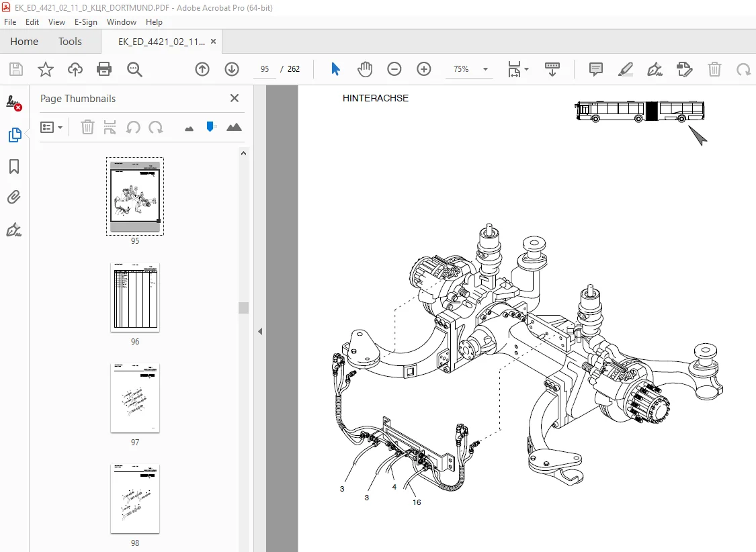756x552 pixels.
Task: Click part number 16 label in diagram
Action: click(x=417, y=502)
